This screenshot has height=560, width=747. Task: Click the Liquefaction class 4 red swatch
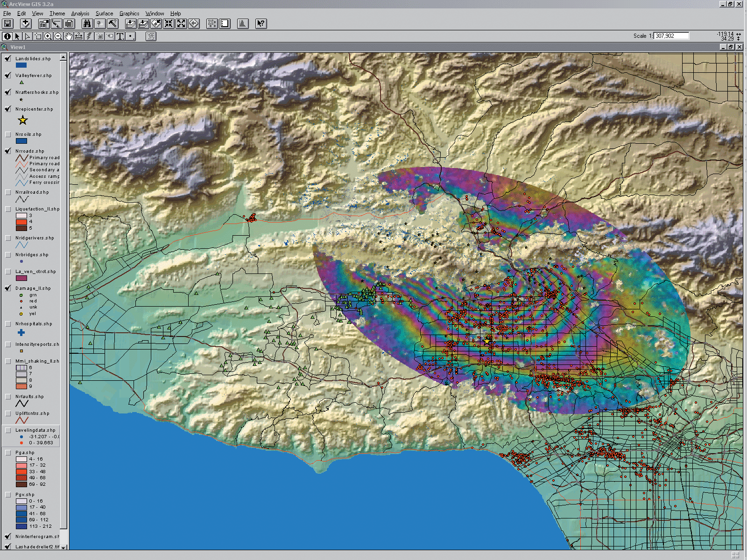[21, 222]
